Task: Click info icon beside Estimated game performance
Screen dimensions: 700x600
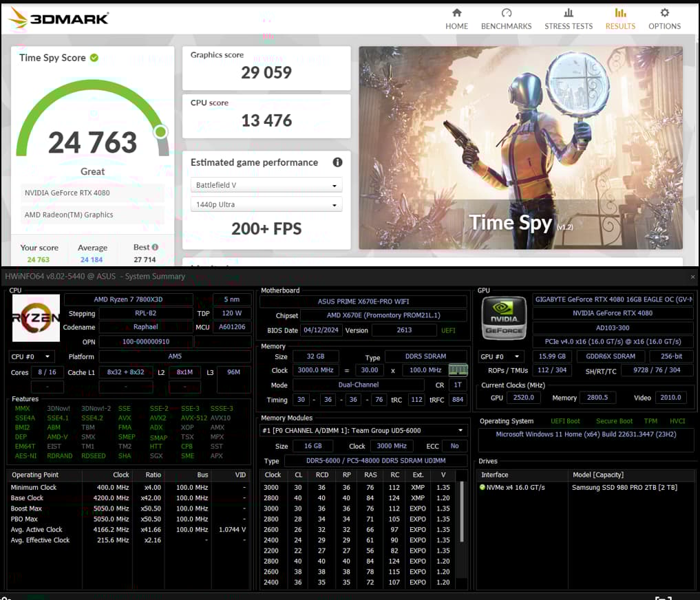Action: (x=337, y=162)
